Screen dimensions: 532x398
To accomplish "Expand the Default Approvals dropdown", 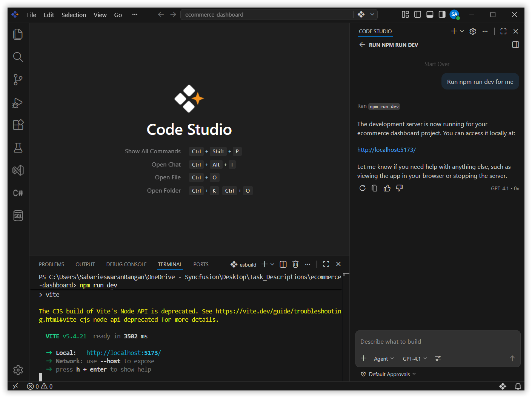I will [389, 374].
